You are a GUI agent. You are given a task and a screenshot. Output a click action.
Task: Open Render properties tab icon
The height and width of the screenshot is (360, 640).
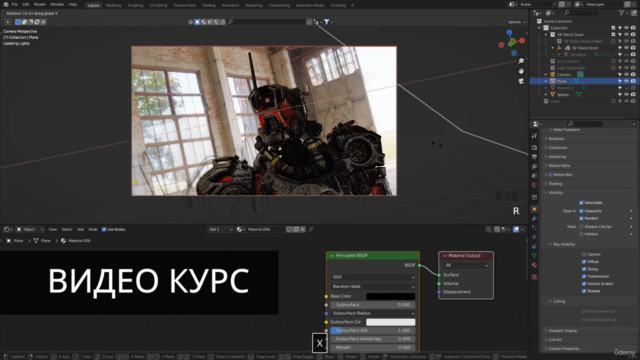[534, 147]
